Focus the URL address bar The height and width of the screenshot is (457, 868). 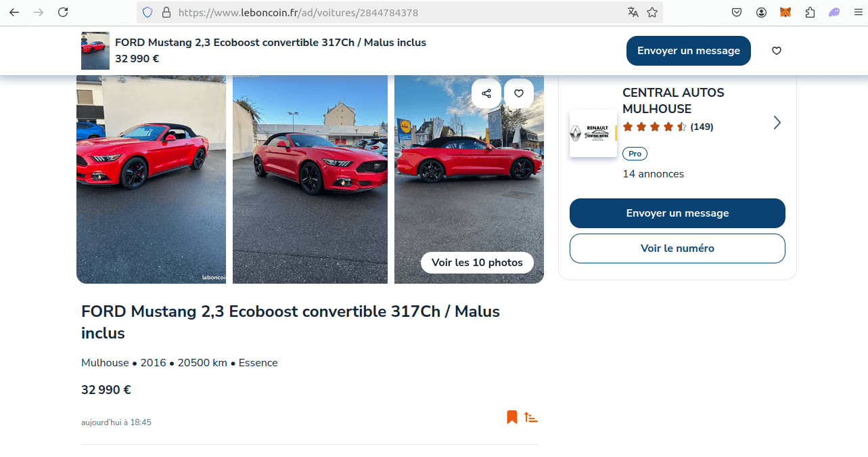pyautogui.click(x=399, y=12)
